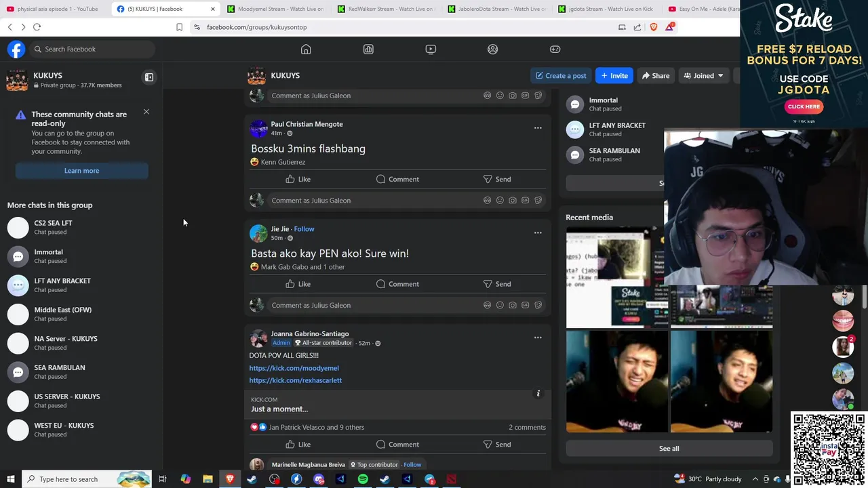Attach photo to comment under Jie Jie post

[x=513, y=305]
